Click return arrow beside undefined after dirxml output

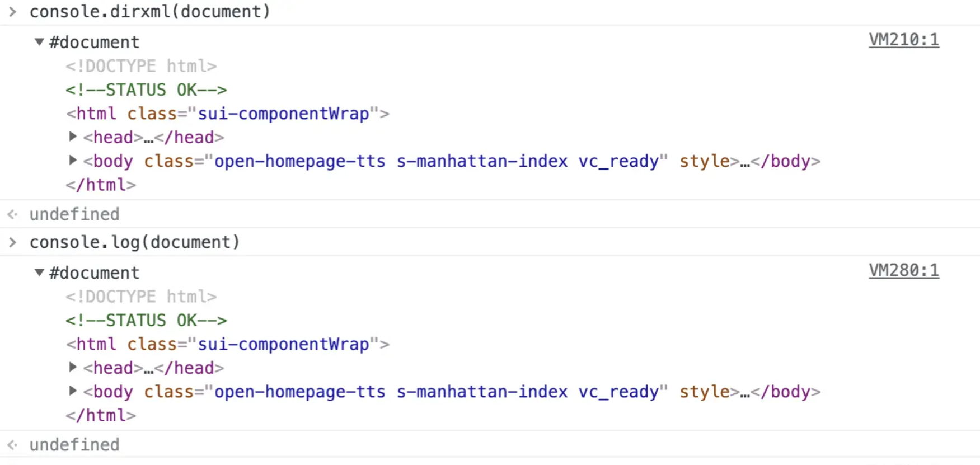(13, 214)
